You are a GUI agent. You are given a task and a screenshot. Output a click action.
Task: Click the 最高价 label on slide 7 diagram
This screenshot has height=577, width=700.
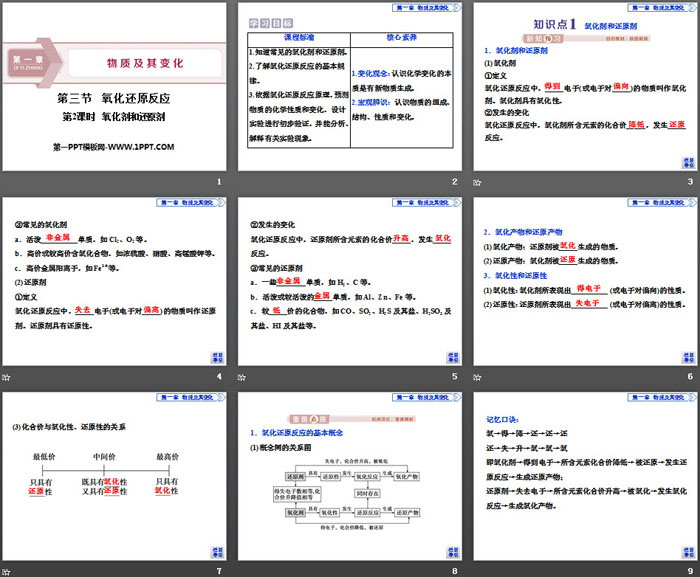[167, 457]
